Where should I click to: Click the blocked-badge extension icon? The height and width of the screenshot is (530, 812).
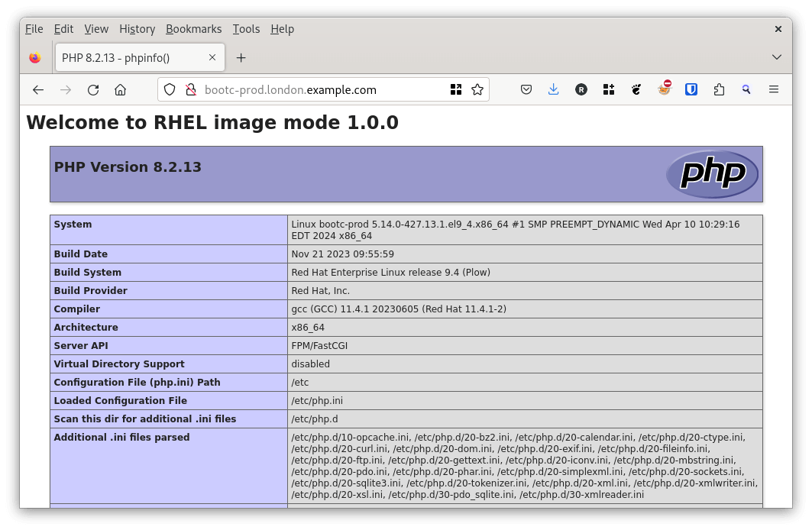665,88
